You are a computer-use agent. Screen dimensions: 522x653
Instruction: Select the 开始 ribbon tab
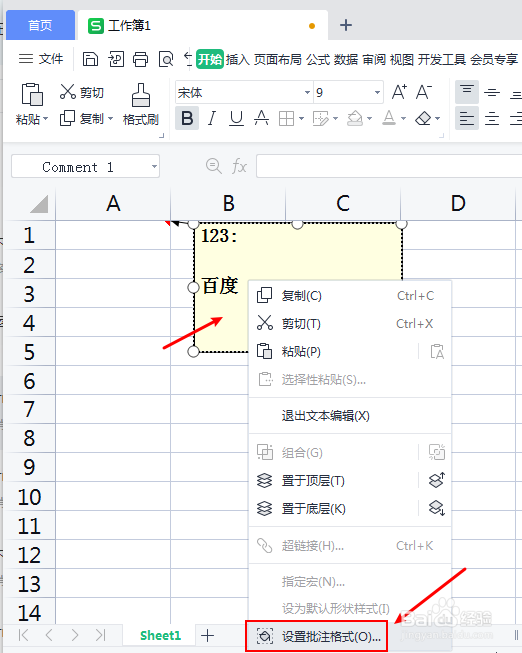pyautogui.click(x=210, y=59)
